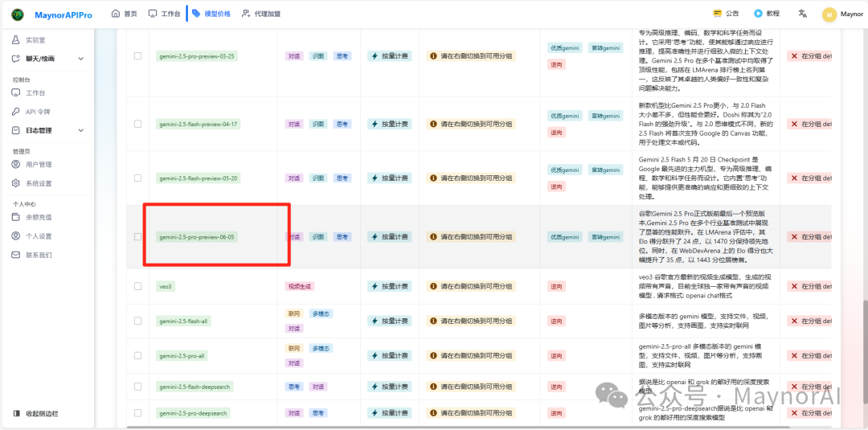Click the veo3 model tag
The image size is (868, 430).
166,286
